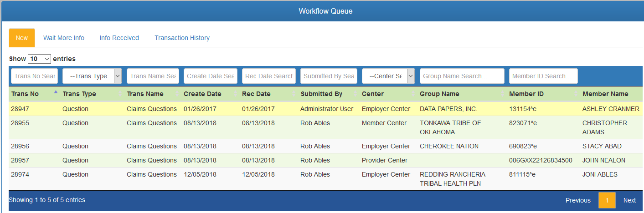Switch to the Wait More Info tab
This screenshot has width=644, height=213.
pyautogui.click(x=64, y=38)
